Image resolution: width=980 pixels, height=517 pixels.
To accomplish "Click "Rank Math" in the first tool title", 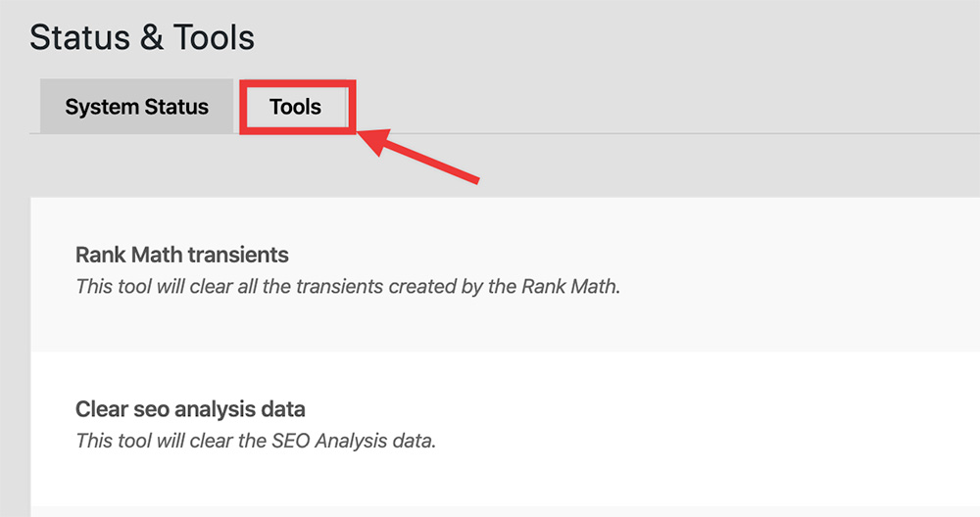I will point(128,256).
